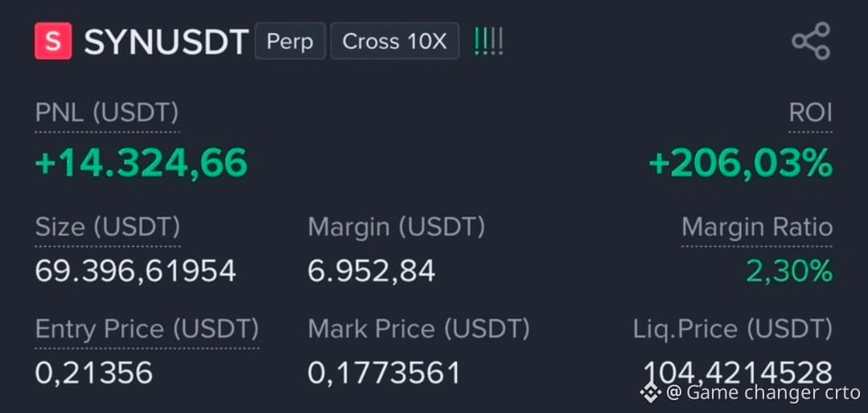Click the green ADL exclamation indicator
This screenshot has height=413, width=868.
489,42
